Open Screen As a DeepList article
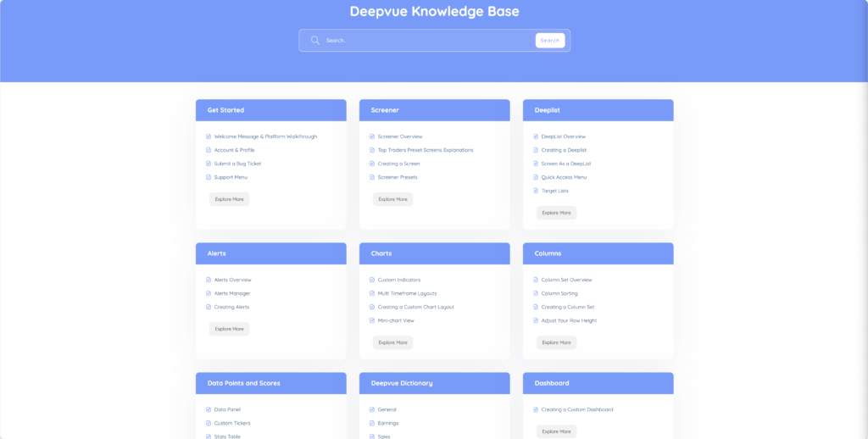This screenshot has height=439, width=868. [x=566, y=164]
